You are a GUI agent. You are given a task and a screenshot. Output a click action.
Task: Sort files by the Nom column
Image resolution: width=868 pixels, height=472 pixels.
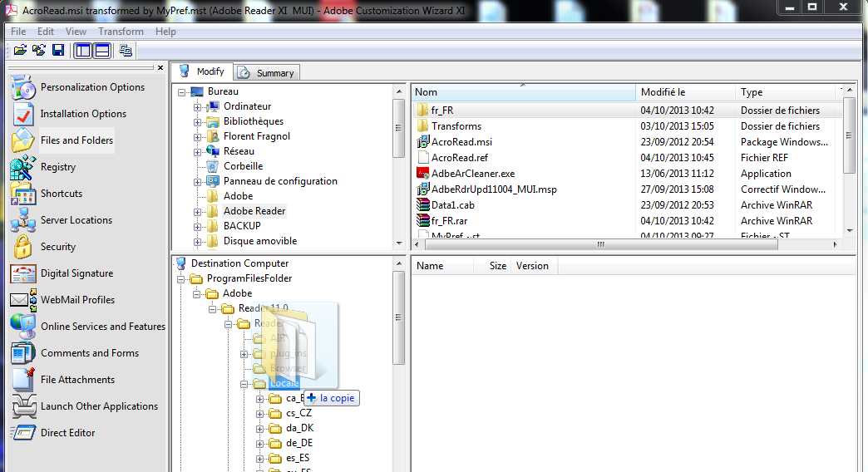(x=523, y=92)
